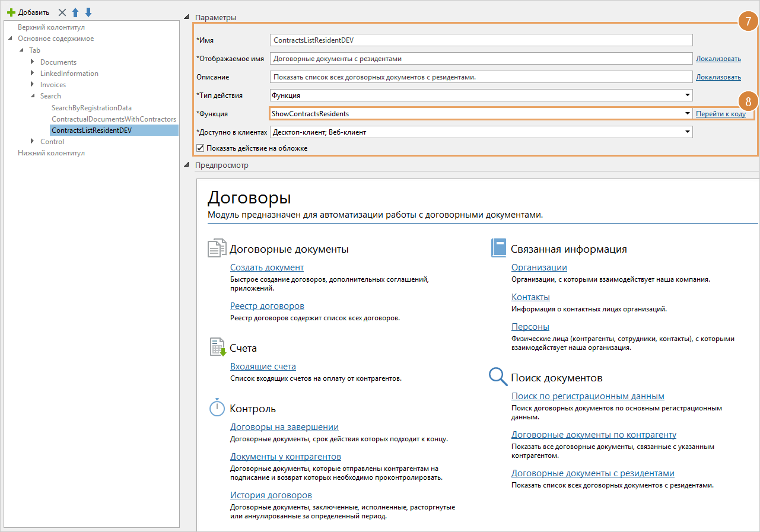Click the book icon beside Связанная информация
The width and height of the screenshot is (760, 532).
[498, 248]
